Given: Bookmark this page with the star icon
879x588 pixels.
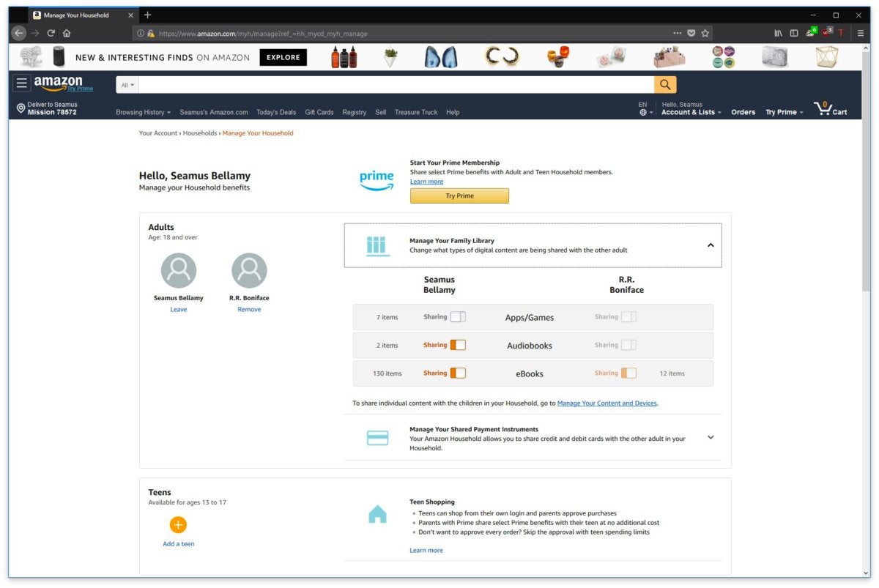Looking at the screenshot, I should [705, 33].
